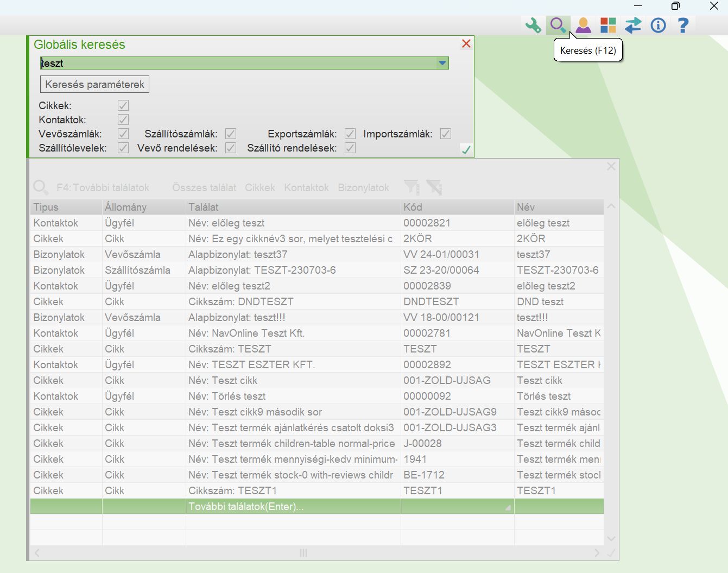This screenshot has height=573, width=728.
Task: Click the magnifier search icon in toolbar
Action: pos(558,25)
